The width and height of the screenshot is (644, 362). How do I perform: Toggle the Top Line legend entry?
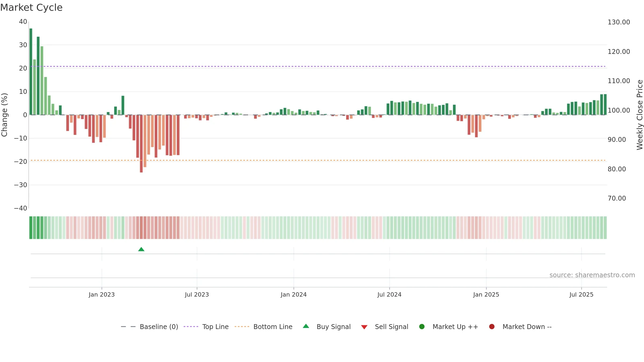point(206,327)
